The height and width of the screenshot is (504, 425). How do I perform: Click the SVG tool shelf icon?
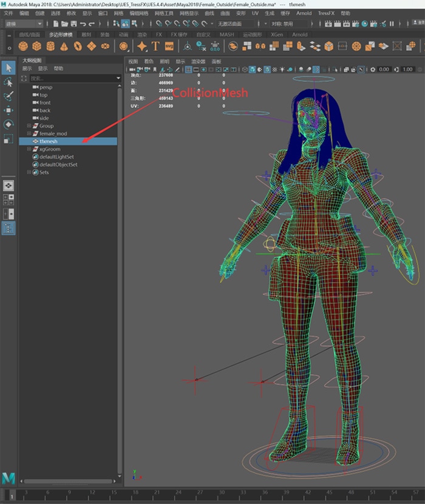pos(169,46)
